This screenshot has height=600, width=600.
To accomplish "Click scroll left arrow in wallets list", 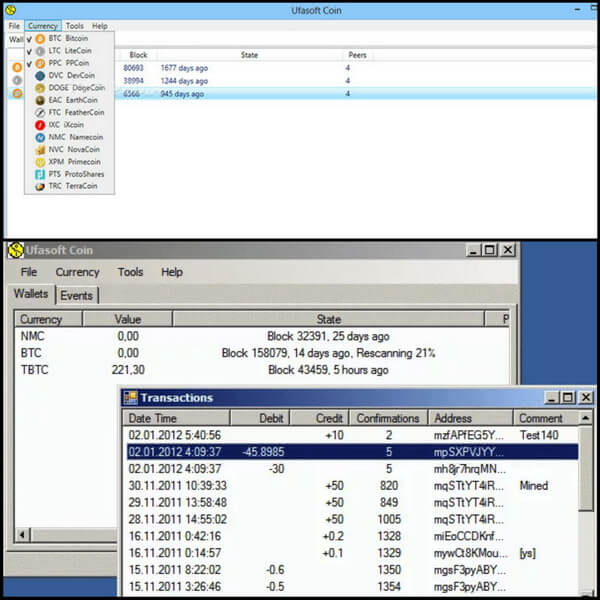I will pos(22,534).
